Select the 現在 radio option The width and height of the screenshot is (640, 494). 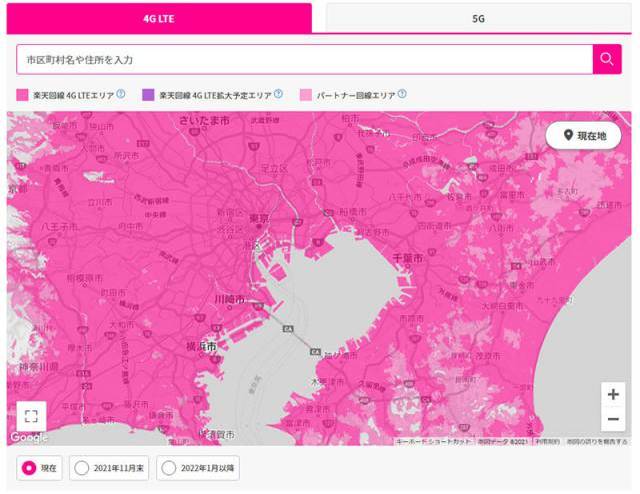pyautogui.click(x=40, y=468)
